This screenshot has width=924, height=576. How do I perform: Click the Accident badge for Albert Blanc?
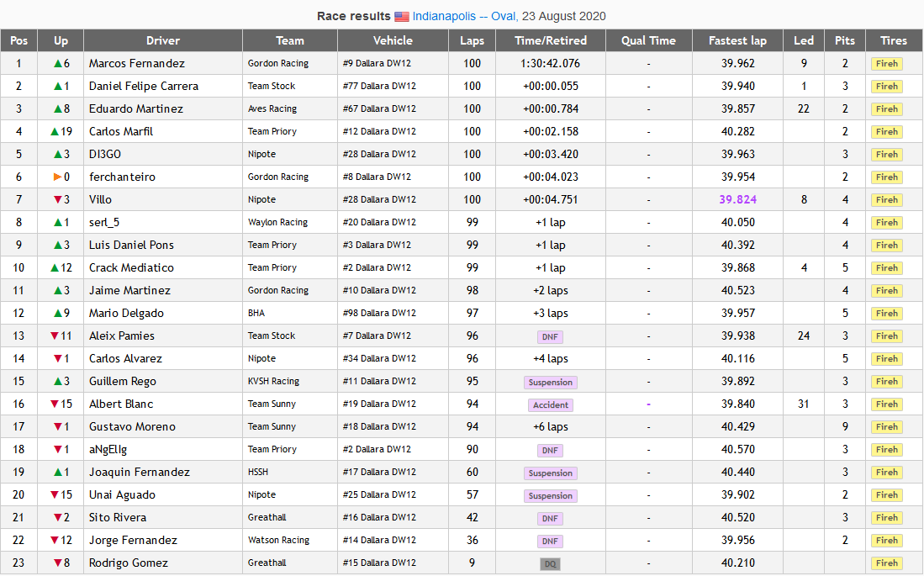pos(551,405)
